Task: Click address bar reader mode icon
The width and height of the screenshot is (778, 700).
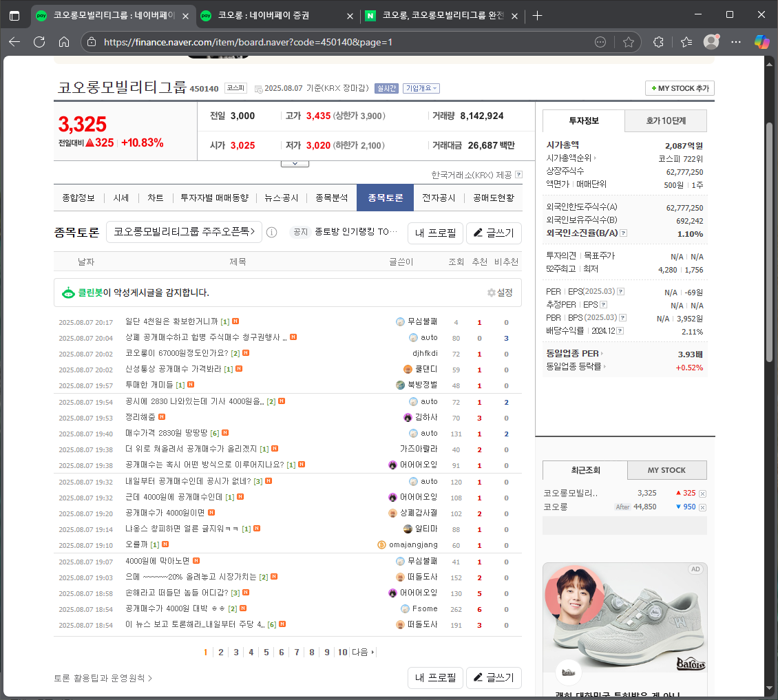Action: (600, 42)
